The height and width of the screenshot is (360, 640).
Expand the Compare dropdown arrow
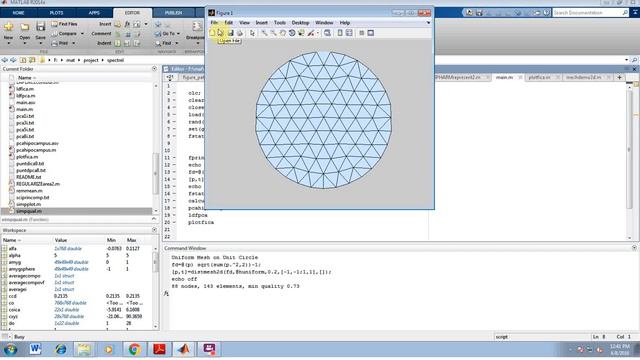click(82, 34)
